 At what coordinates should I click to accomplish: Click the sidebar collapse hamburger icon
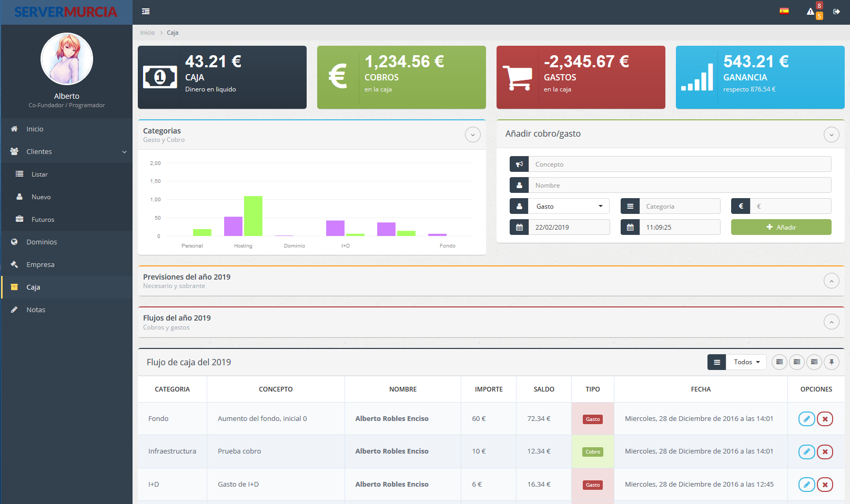point(146,12)
